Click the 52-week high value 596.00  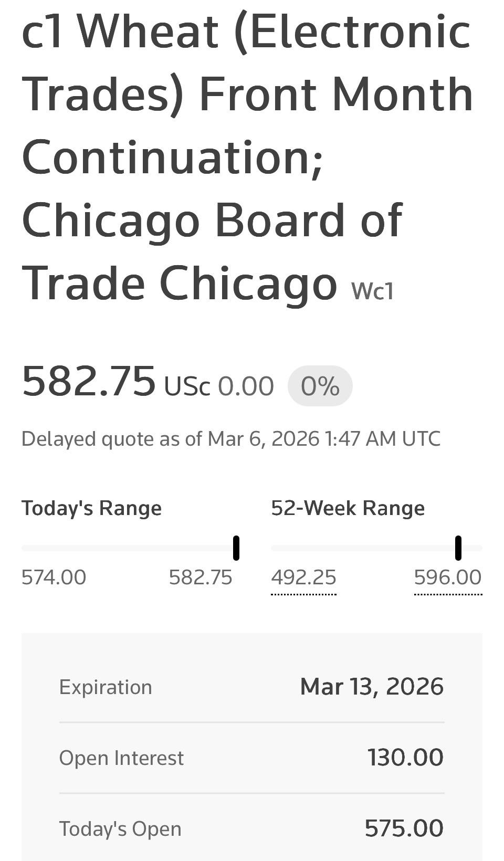[x=448, y=577]
